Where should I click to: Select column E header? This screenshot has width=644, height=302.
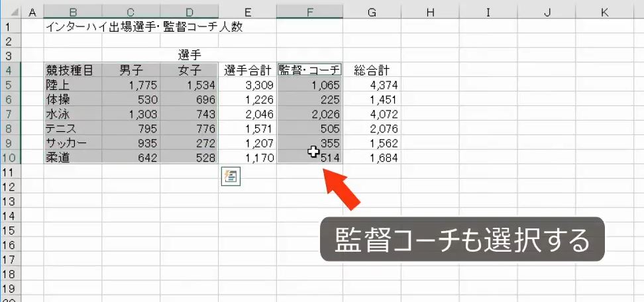[x=248, y=13]
